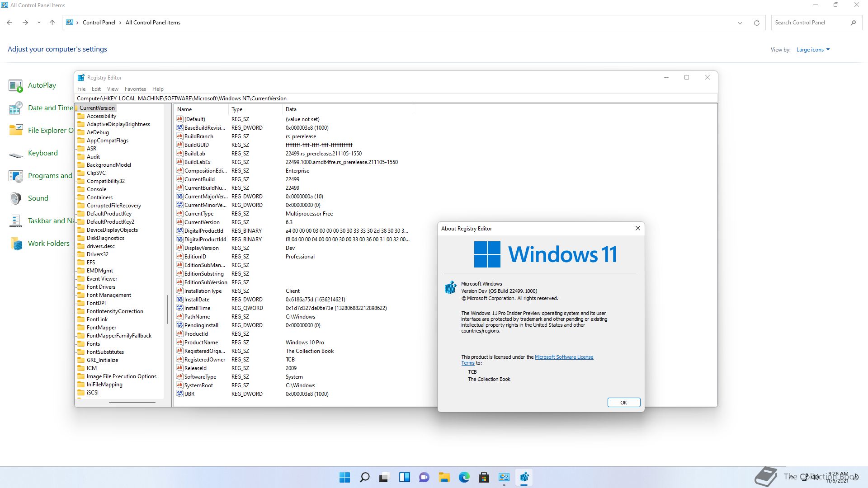The height and width of the screenshot is (488, 868).
Task: Open the Favorites menu in Registry Editor
Action: click(135, 89)
